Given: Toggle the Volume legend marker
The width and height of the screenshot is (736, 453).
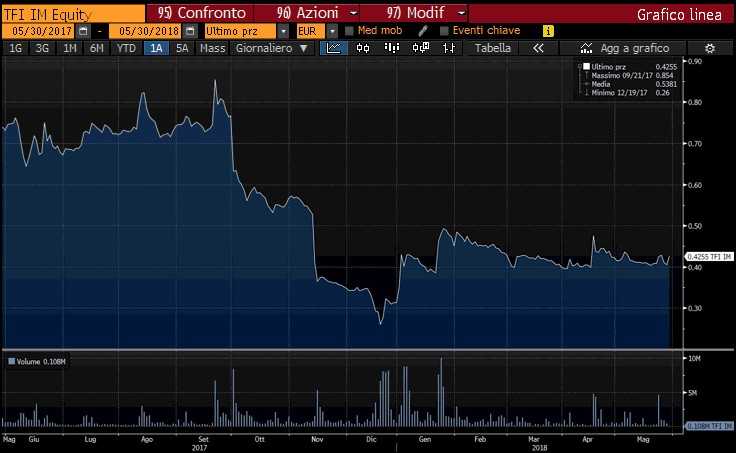Looking at the screenshot, I should pyautogui.click(x=12, y=361).
